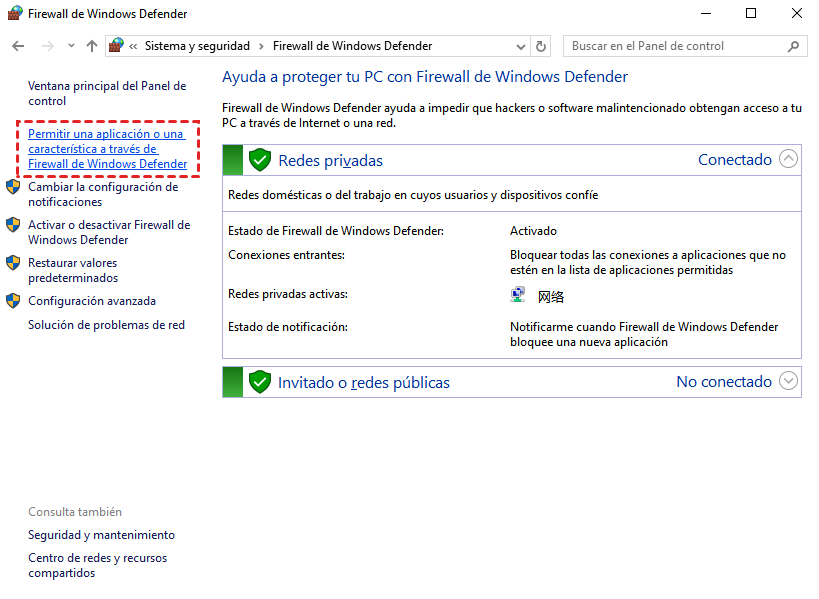Image resolution: width=819 pixels, height=599 pixels.
Task: Open Cambiar la configuración de notificaciones
Action: (x=102, y=194)
